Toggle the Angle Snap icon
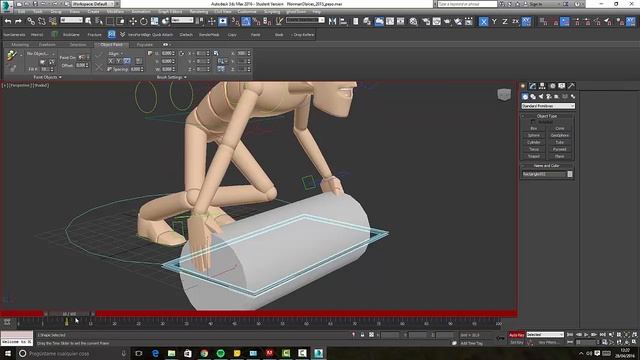The width and height of the screenshot is (640, 360). pos(246,21)
